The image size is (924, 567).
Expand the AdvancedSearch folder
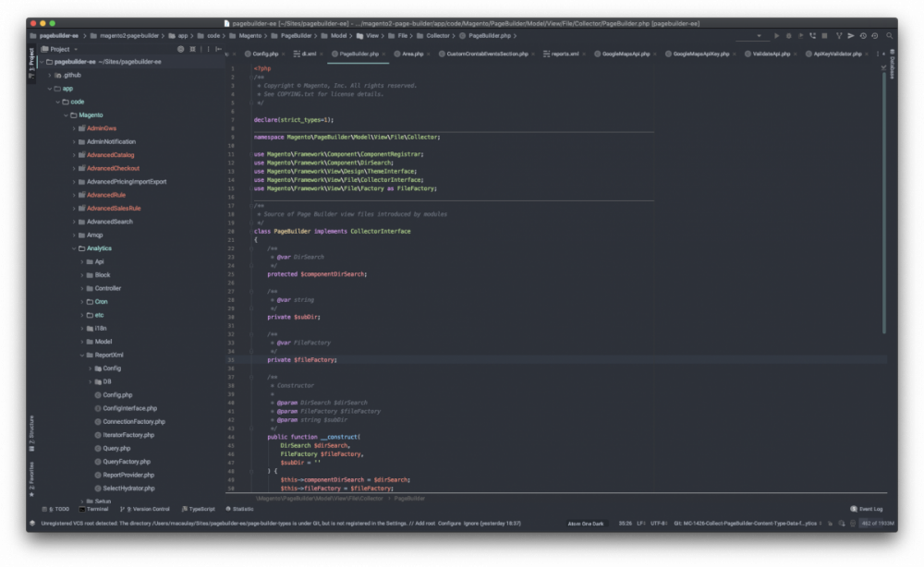point(75,222)
